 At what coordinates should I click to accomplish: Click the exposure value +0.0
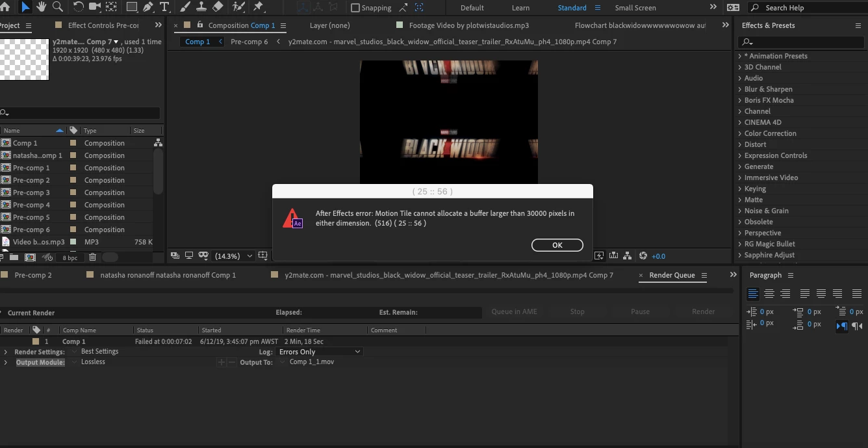(659, 256)
